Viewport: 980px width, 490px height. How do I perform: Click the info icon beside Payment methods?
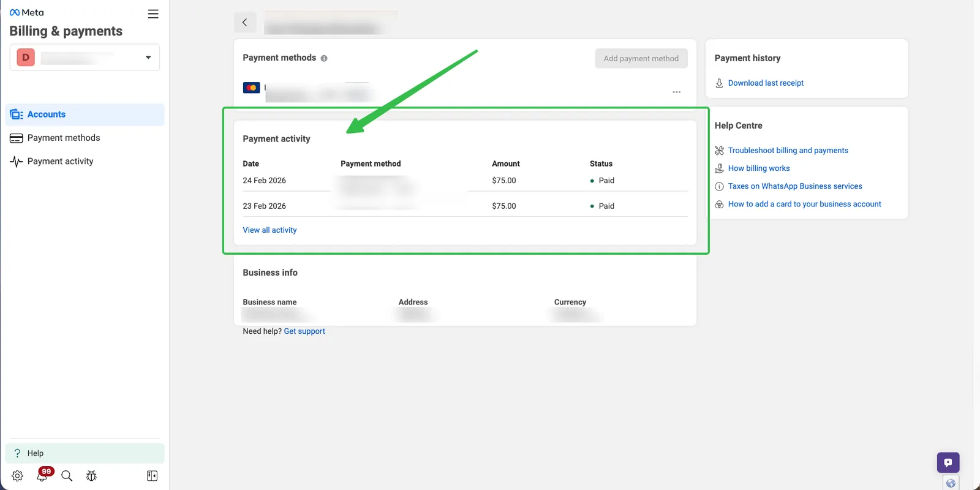(324, 58)
